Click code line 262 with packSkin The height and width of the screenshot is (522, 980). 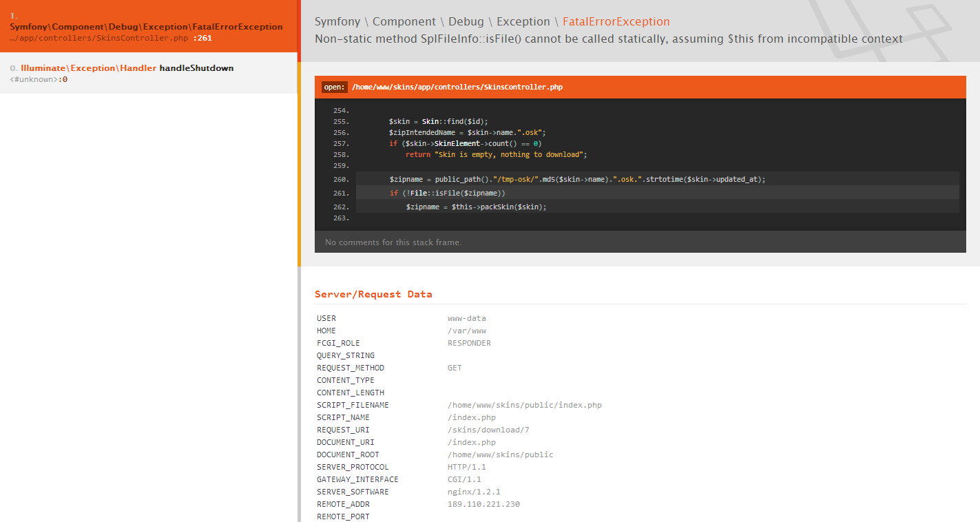658,207
